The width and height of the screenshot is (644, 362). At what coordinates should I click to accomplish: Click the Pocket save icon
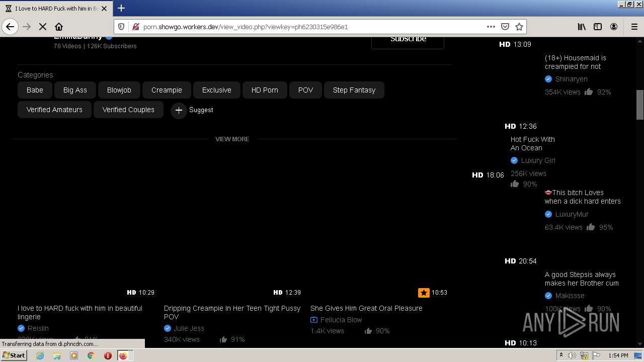pyautogui.click(x=505, y=27)
